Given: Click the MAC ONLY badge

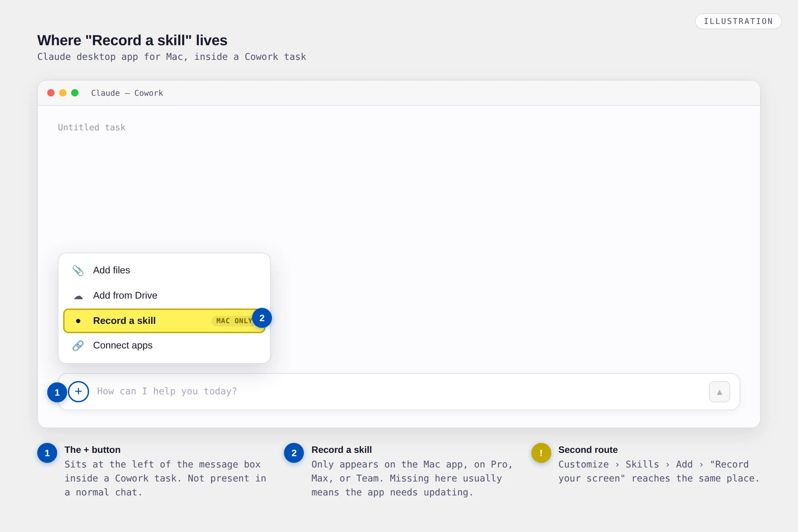Looking at the screenshot, I should pos(234,321).
